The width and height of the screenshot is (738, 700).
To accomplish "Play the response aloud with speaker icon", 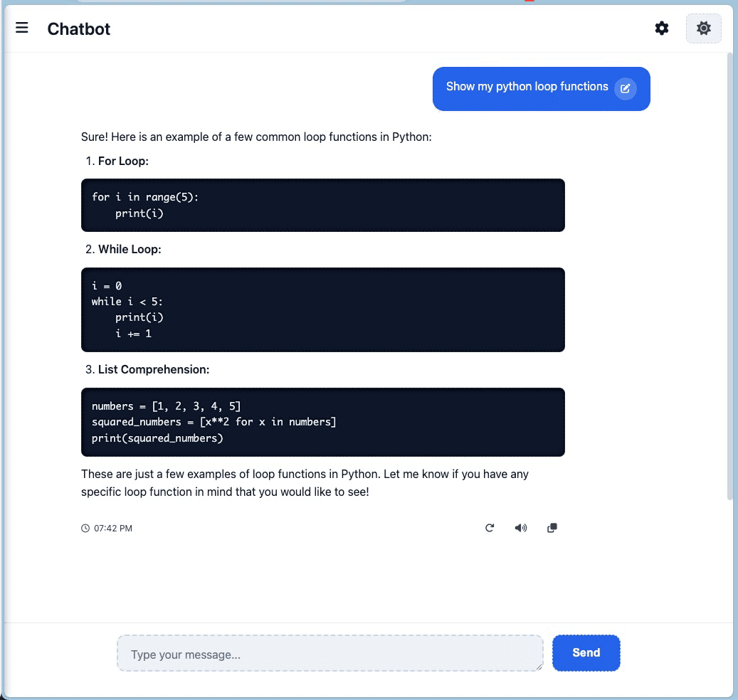I will (x=521, y=528).
